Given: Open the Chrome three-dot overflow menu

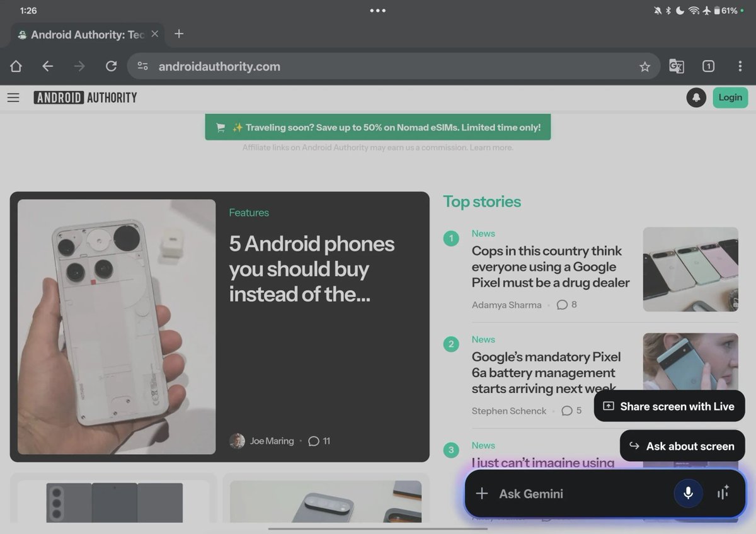Looking at the screenshot, I should pos(740,66).
